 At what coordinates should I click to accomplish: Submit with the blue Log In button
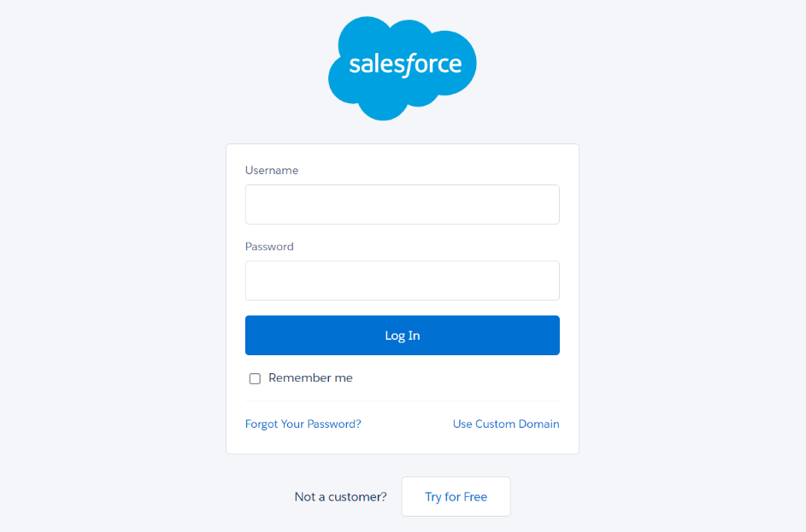(403, 336)
